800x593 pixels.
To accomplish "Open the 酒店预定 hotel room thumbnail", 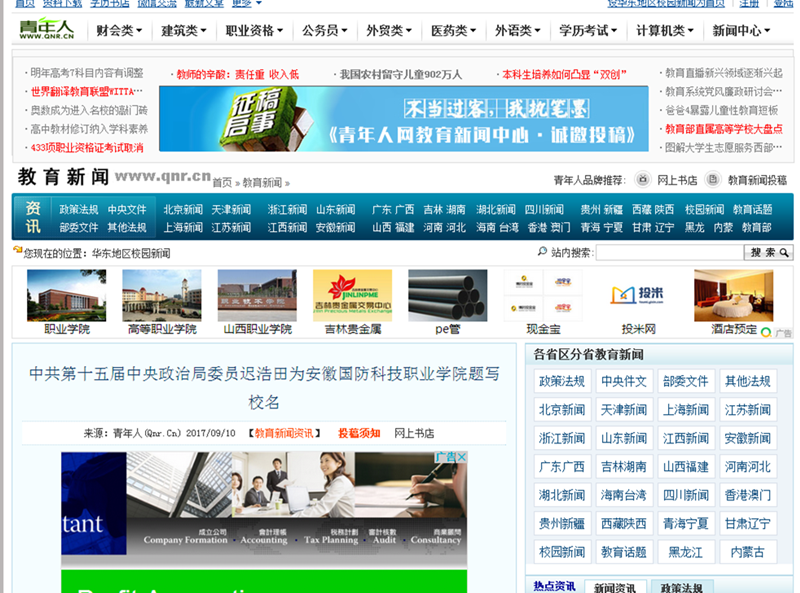I will click(733, 295).
